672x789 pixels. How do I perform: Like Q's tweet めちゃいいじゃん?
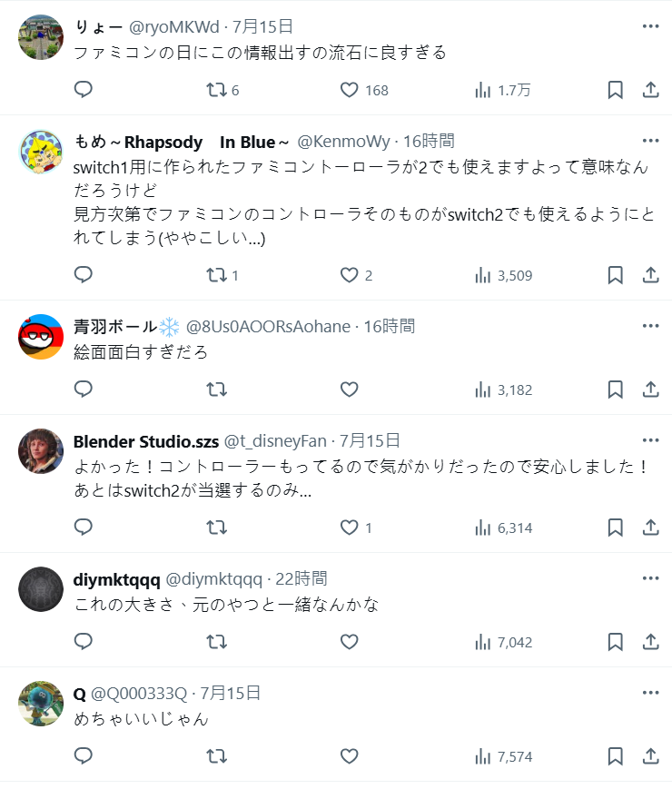[350, 756]
